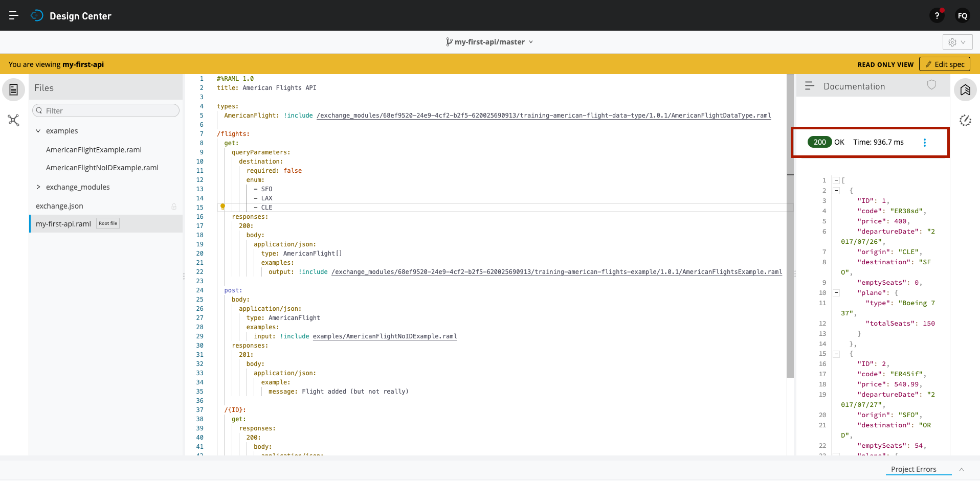Click the 200 status badge
The width and height of the screenshot is (980, 481).
(x=819, y=142)
